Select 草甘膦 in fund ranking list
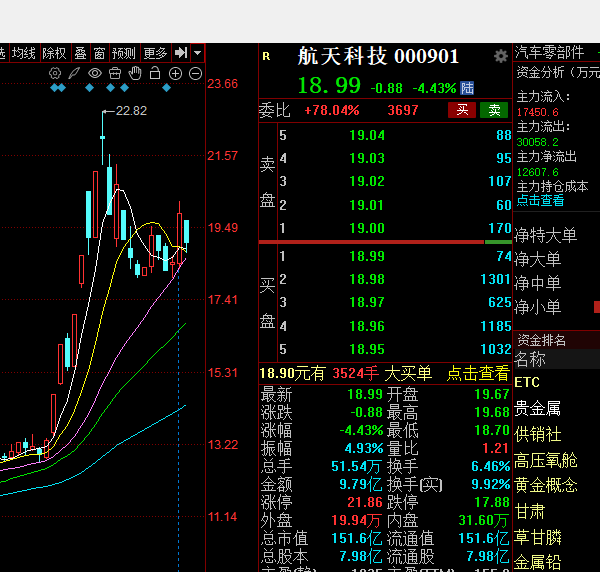This screenshot has height=572, width=600. point(537,537)
